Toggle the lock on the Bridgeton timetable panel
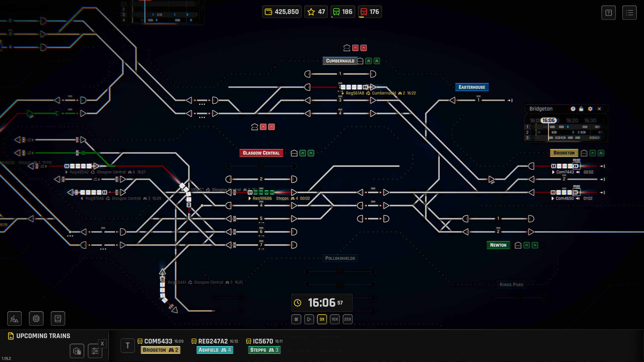 click(581, 109)
